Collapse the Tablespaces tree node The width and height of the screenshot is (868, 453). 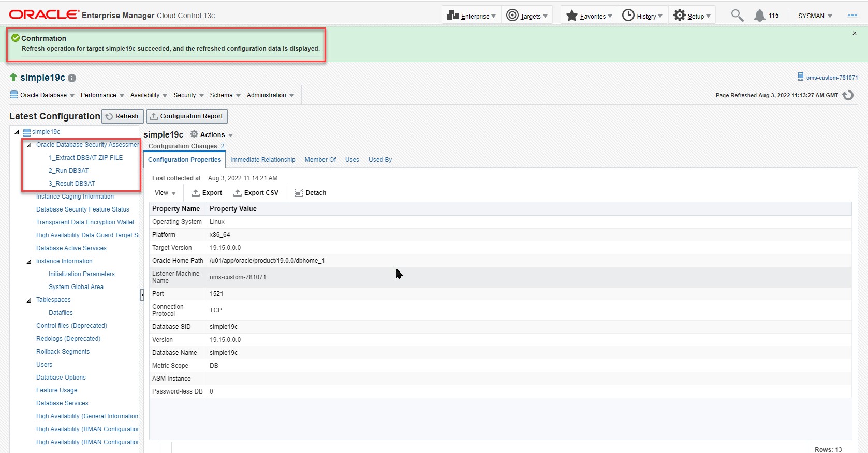point(29,300)
